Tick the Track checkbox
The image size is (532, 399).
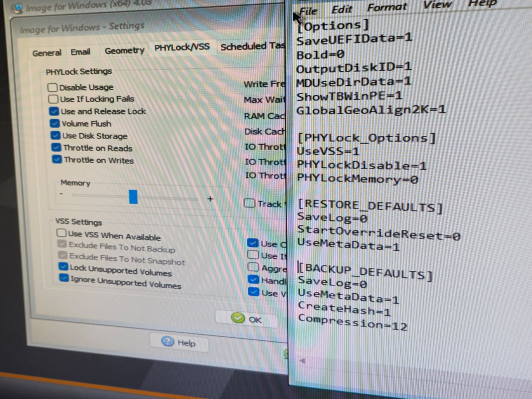coord(249,203)
